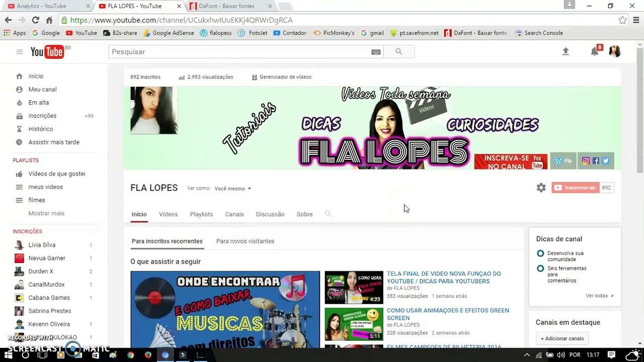The height and width of the screenshot is (362, 644).
Task: Select Para novos visitantes tab
Action: pyautogui.click(x=245, y=241)
